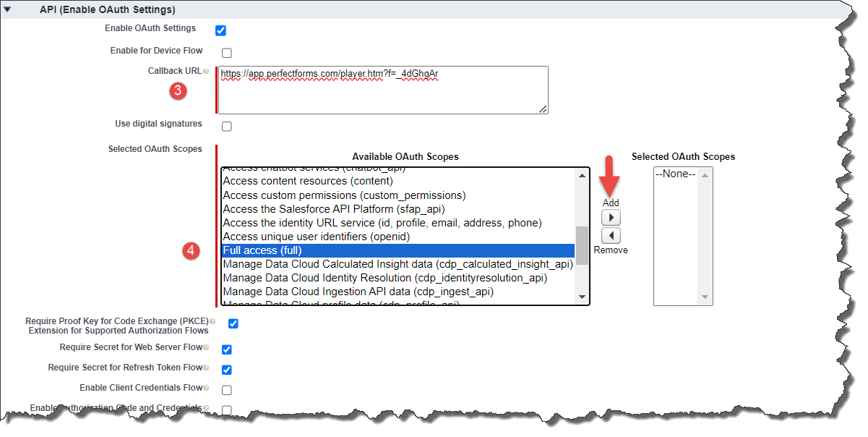Screen dimensions: 868x437
Task: Select Full access (full) scope
Action: coord(398,250)
